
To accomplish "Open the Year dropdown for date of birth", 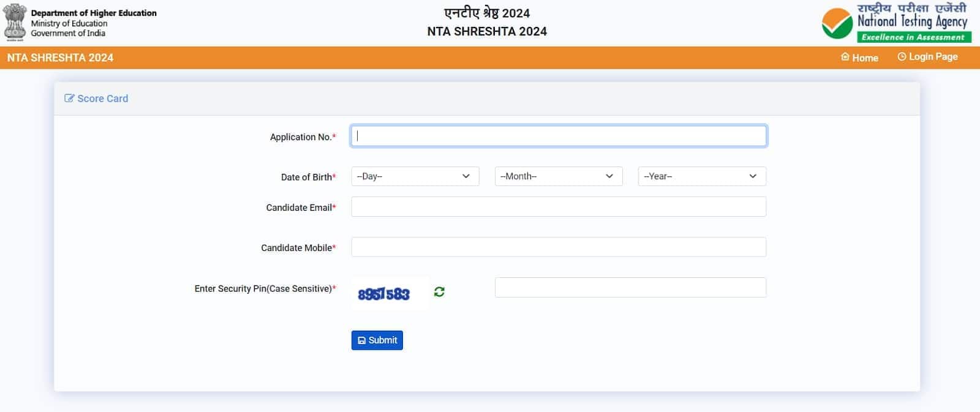I will [701, 176].
